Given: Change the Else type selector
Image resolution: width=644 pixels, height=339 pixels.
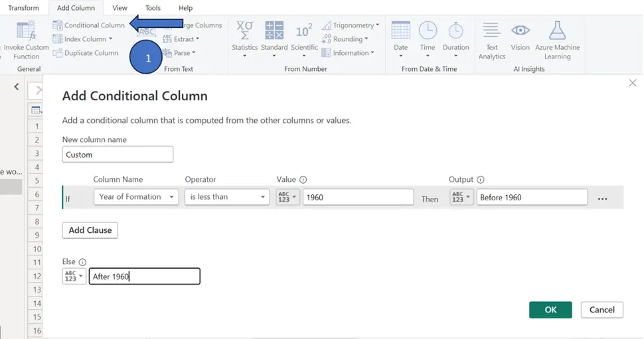Looking at the screenshot, I should [x=74, y=276].
